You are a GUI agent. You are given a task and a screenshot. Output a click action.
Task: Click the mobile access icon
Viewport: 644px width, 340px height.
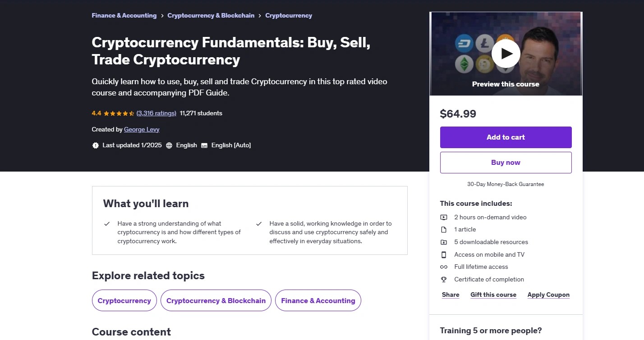(444, 254)
